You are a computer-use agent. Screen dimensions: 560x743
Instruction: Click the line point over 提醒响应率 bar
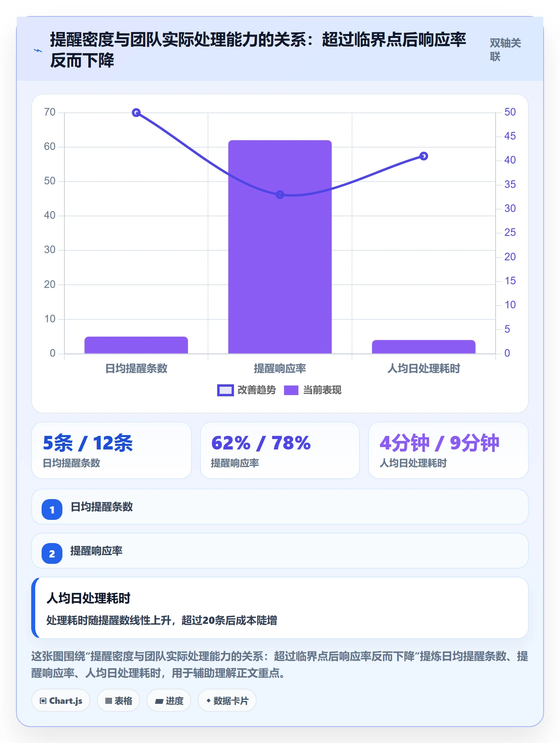(x=280, y=195)
